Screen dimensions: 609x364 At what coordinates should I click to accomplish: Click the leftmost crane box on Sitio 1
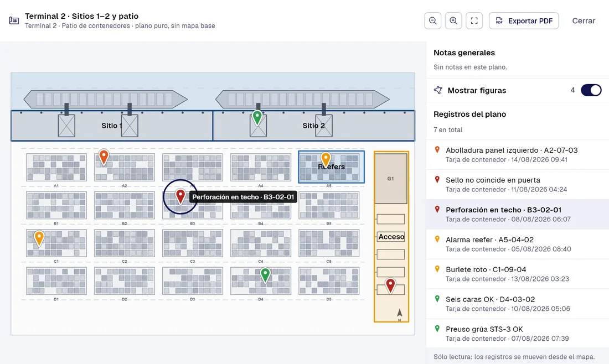[66, 126]
